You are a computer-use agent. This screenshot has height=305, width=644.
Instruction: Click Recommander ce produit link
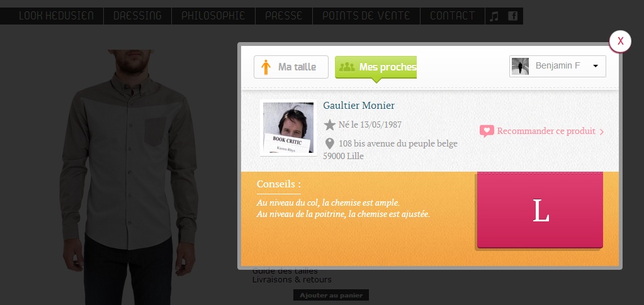point(546,131)
